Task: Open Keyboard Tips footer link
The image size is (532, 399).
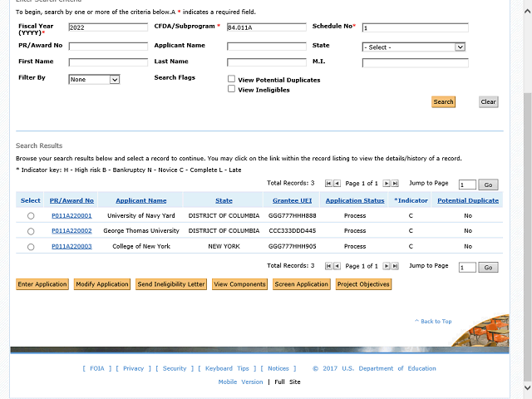Action: (x=227, y=368)
